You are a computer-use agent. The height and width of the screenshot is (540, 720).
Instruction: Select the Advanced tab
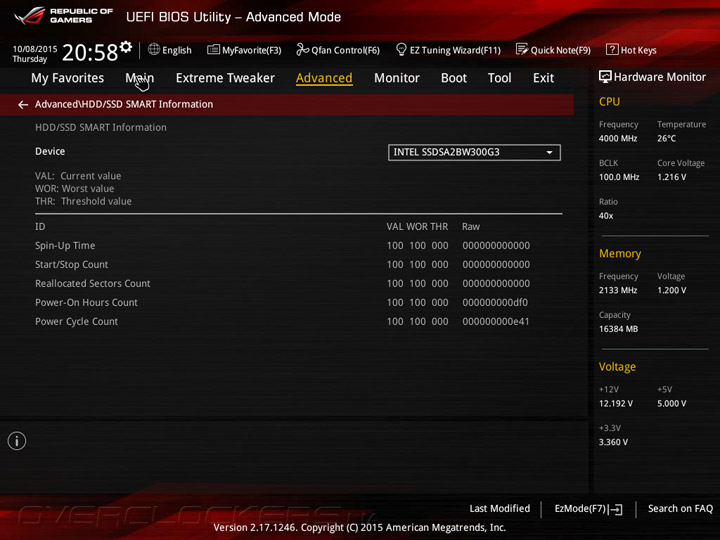click(x=324, y=78)
